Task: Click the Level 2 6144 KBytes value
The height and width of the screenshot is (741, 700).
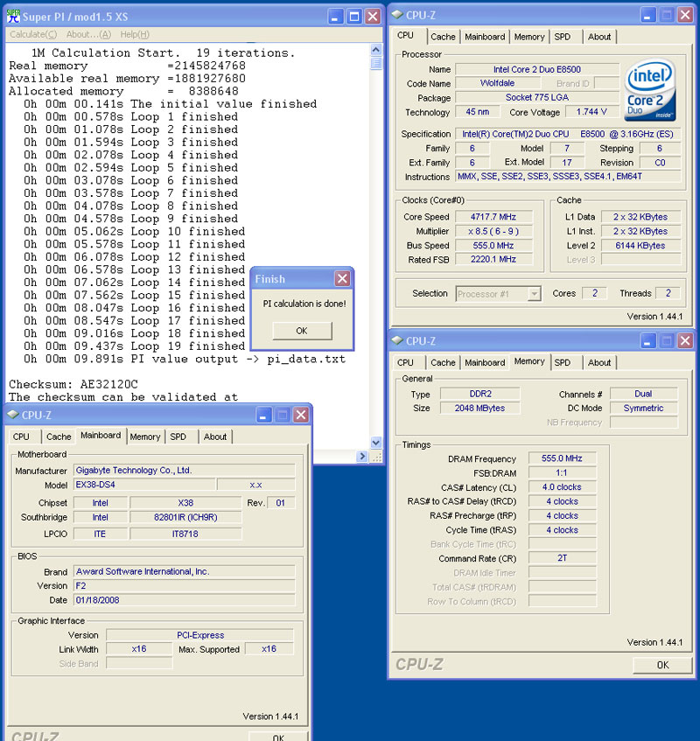Action: pyautogui.click(x=640, y=246)
